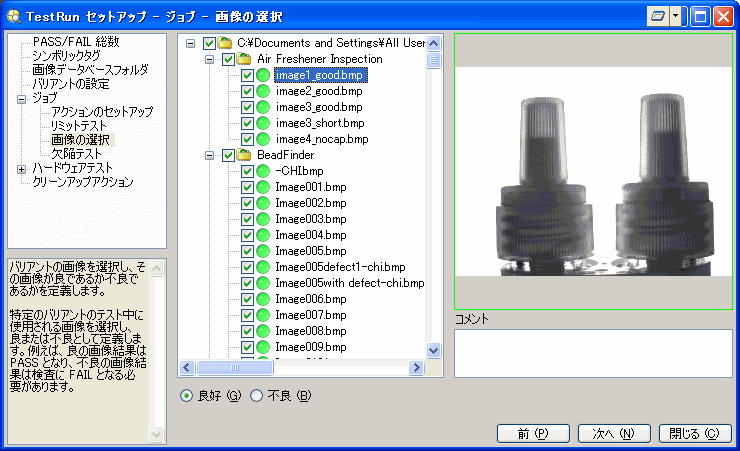Click the 次へ (N) button

click(x=613, y=434)
